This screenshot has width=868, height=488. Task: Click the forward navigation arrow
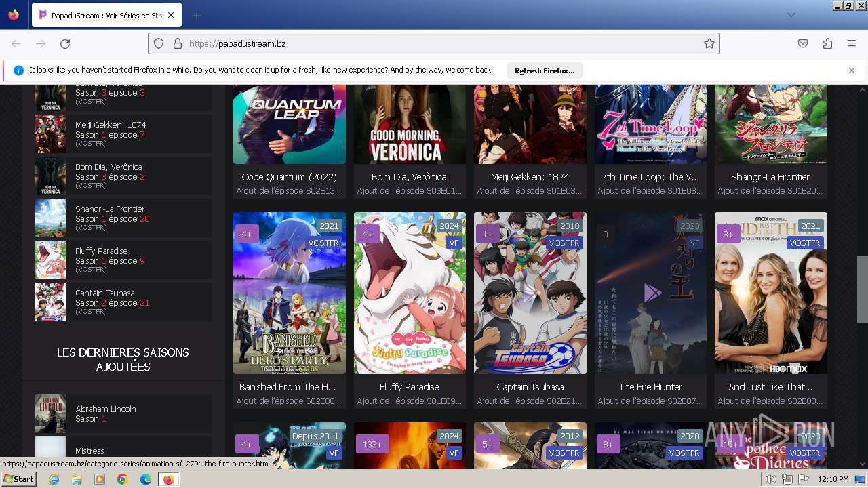coord(41,43)
